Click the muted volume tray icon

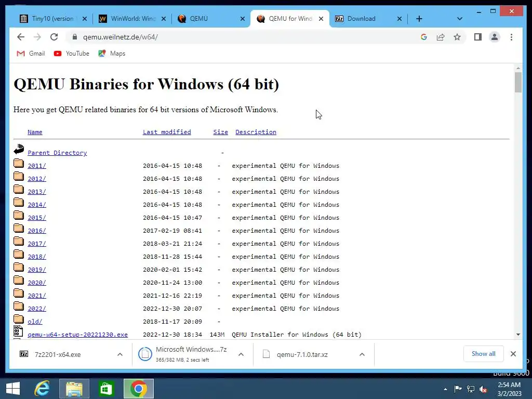[x=484, y=389]
